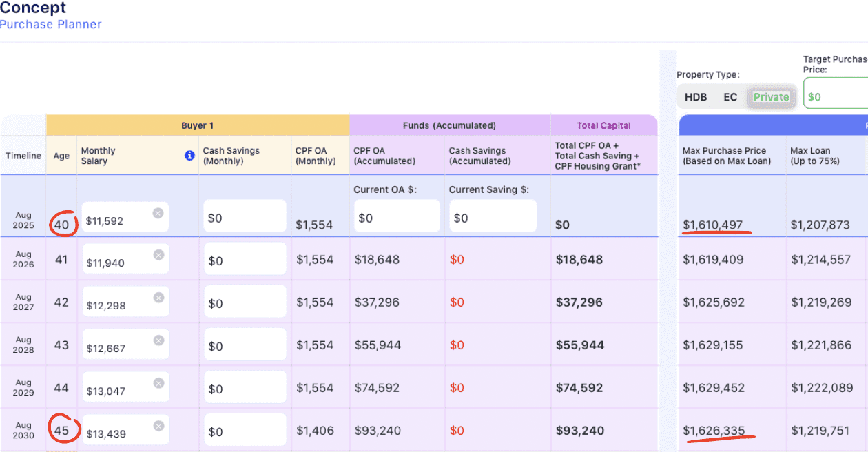Select HDB property type
The height and width of the screenshot is (452, 868).
[x=696, y=97]
